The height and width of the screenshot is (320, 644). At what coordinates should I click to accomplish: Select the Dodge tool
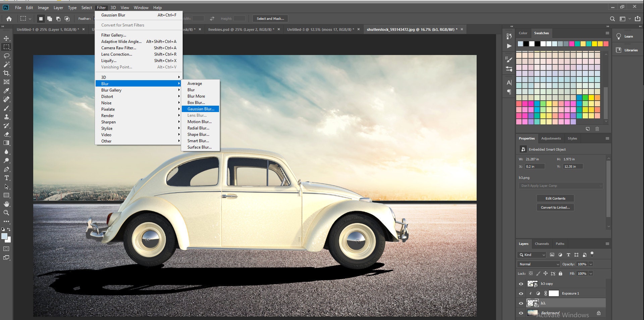pos(6,160)
